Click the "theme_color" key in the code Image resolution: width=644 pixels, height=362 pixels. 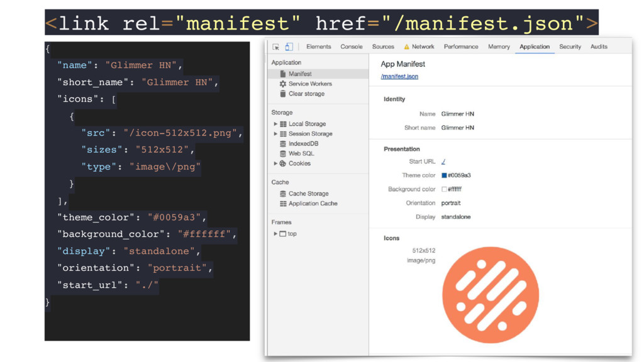click(x=96, y=217)
